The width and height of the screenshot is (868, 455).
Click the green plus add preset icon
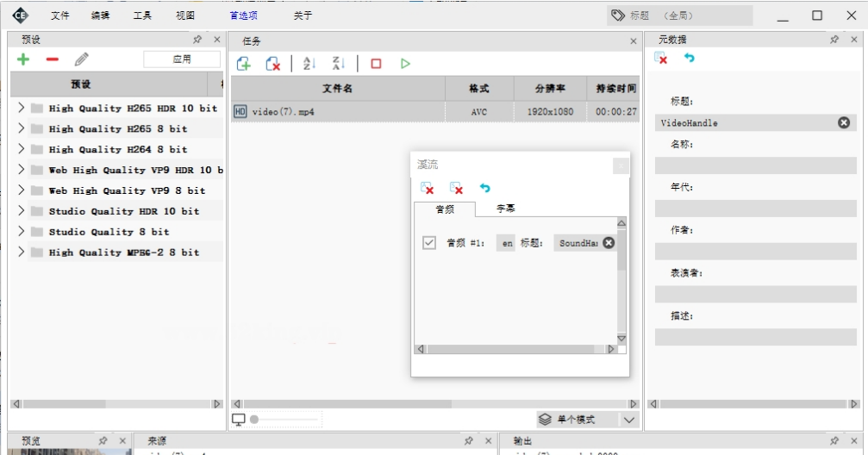click(23, 59)
